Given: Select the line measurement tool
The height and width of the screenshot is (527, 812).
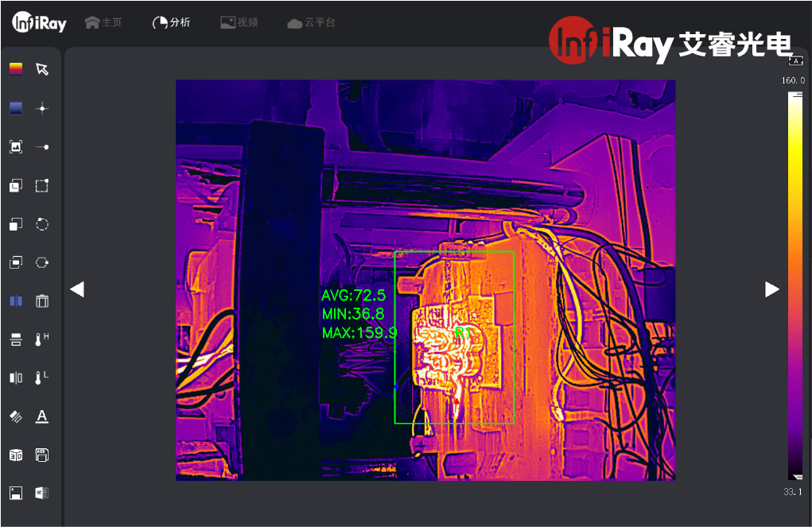Looking at the screenshot, I should (42, 147).
